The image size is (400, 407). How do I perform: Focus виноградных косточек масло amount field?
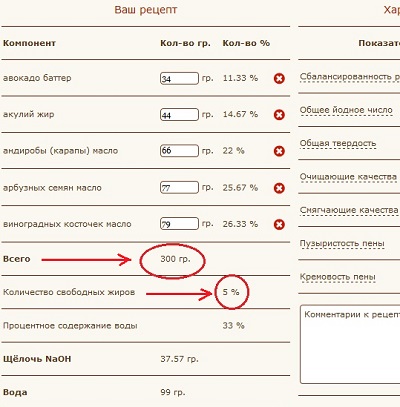tap(179, 224)
